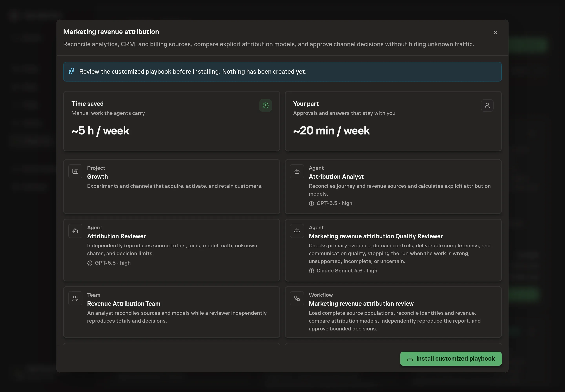Click the Attribution Reviewer description starting 'Independently reproduces'
This screenshot has width=565, height=392.
[172, 249]
